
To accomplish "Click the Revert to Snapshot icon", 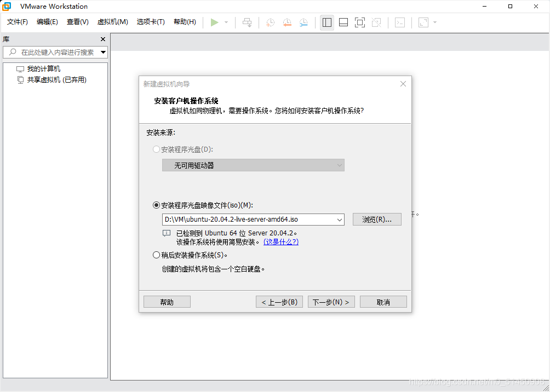I will (x=287, y=22).
